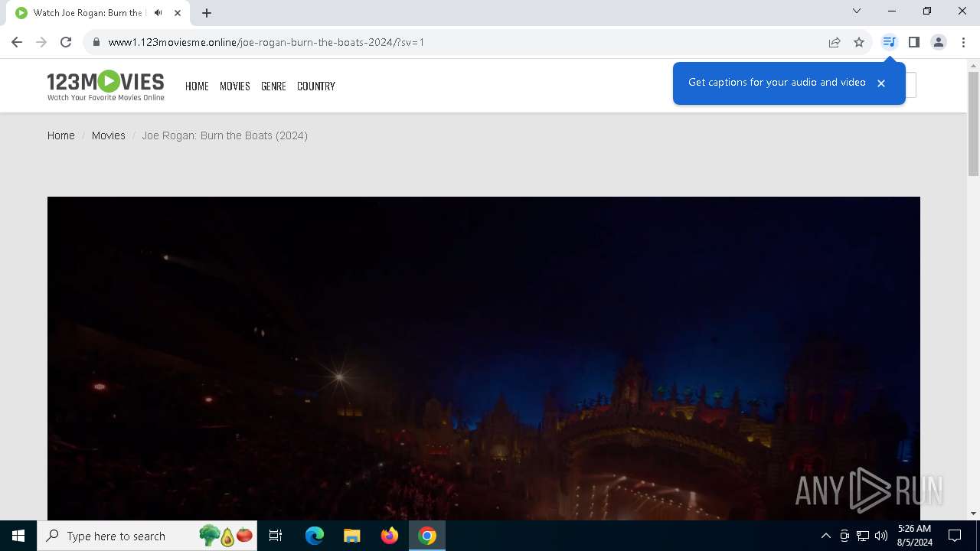Viewport: 980px width, 551px height.
Task: Expand the tab search chevron
Action: pos(857,11)
